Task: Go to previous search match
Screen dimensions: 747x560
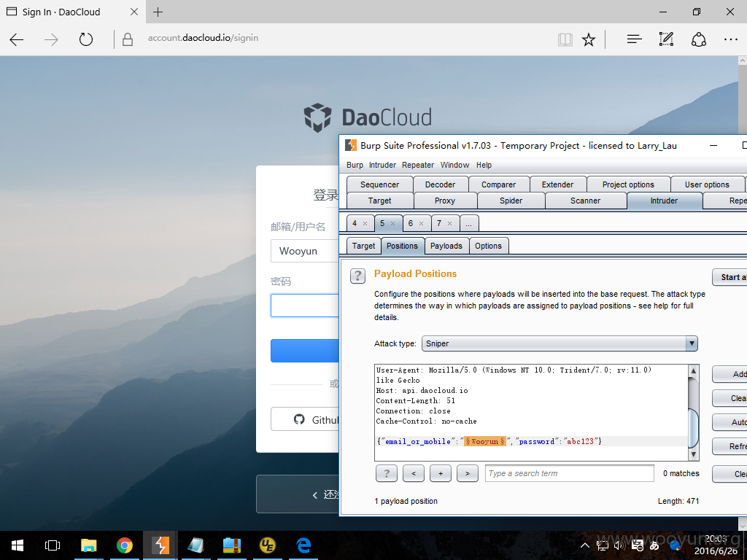Action: (x=414, y=473)
